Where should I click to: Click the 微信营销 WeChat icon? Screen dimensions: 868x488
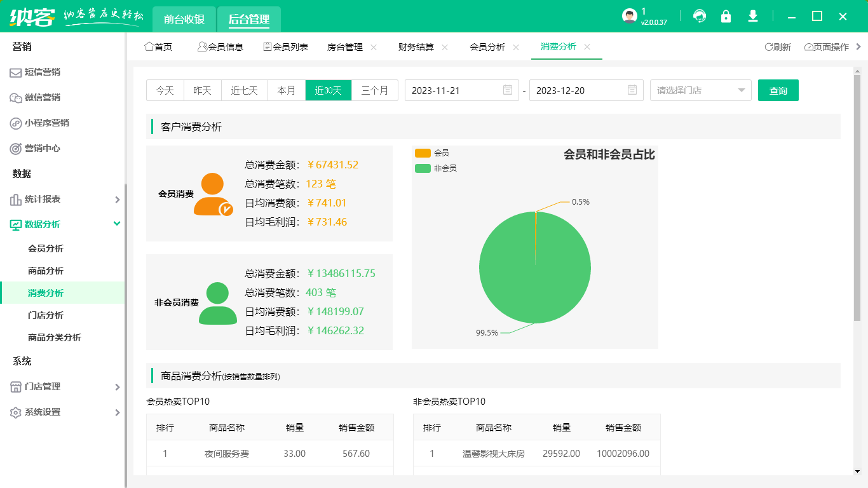point(16,98)
